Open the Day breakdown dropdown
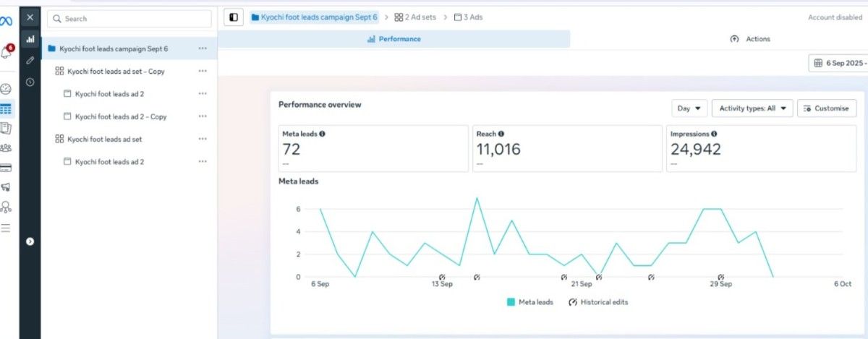Image resolution: width=868 pixels, height=339 pixels. tap(689, 108)
